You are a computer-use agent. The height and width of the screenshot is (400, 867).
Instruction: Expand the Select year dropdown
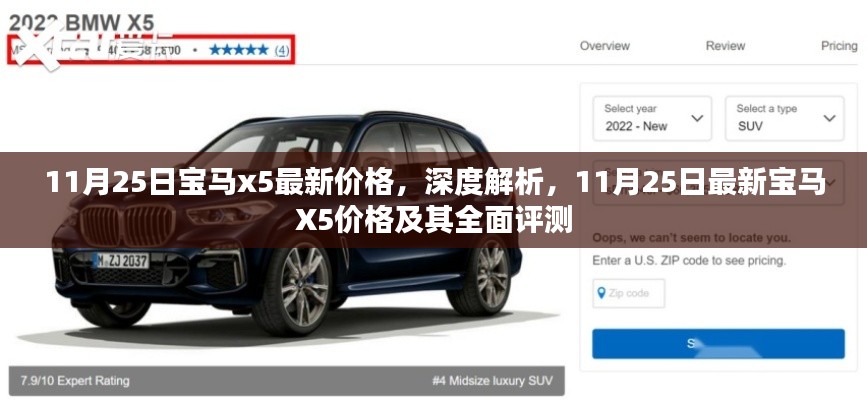coord(652,118)
